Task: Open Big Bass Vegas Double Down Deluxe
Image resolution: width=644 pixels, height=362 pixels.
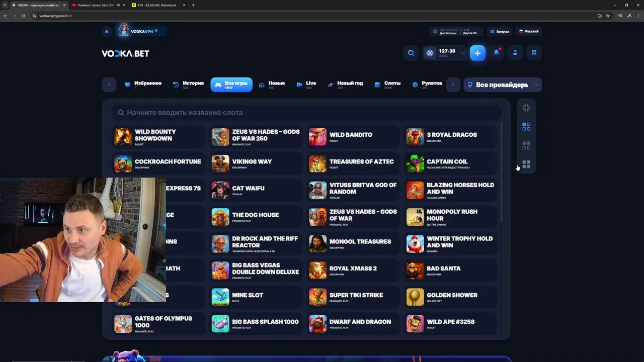Action: [x=257, y=270]
